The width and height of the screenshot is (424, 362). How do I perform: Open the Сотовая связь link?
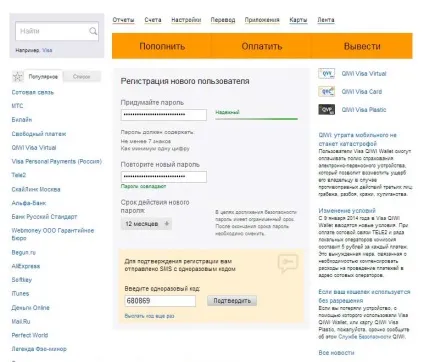(33, 92)
